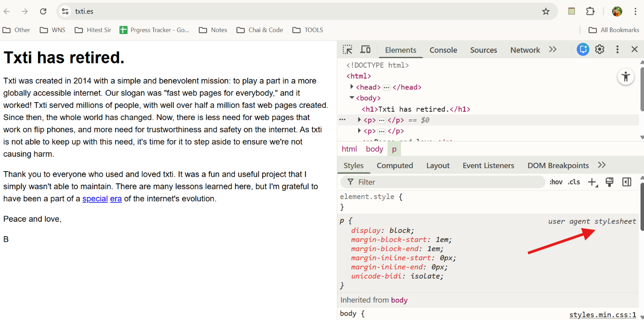
Task: Click the browser forward arrow
Action: (25, 11)
